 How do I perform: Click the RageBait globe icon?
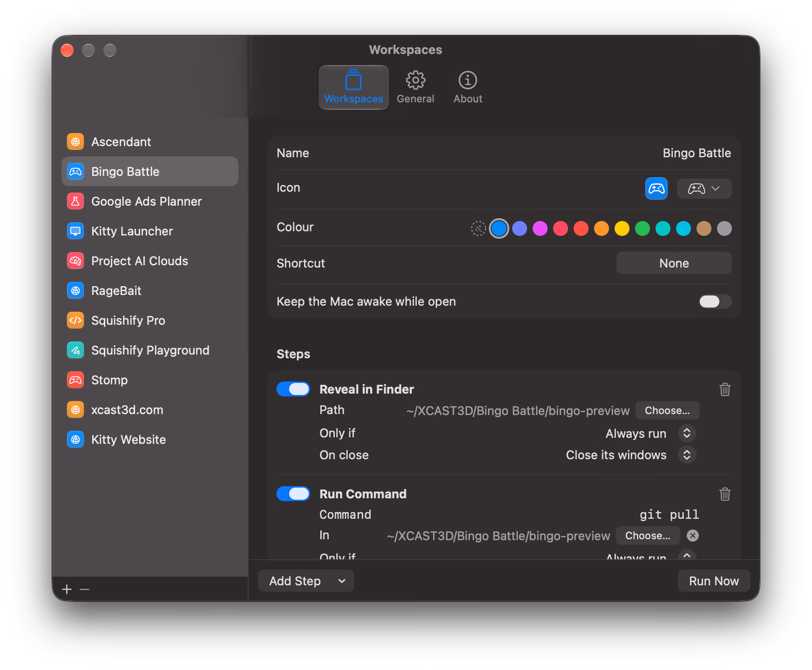tap(75, 291)
